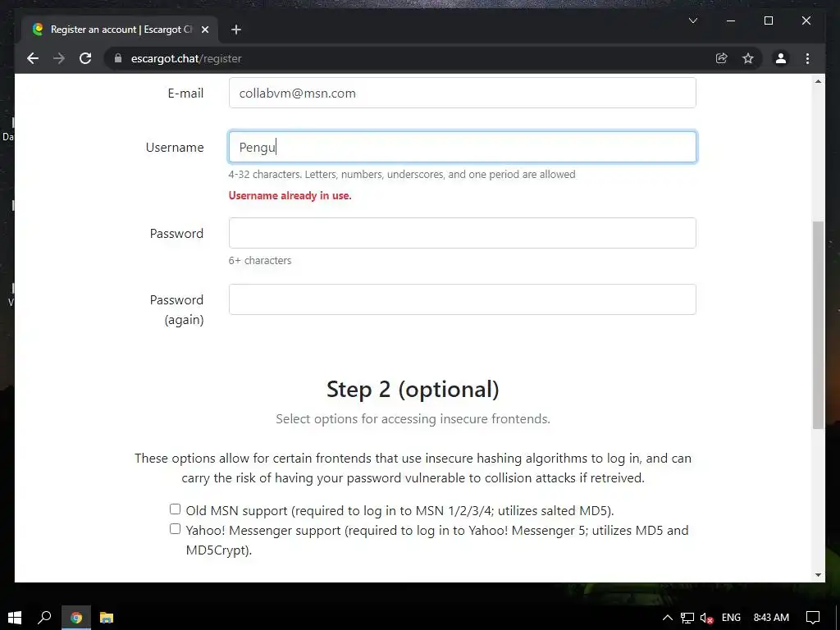Open File Explorer from taskbar
The image size is (840, 630).
(107, 618)
